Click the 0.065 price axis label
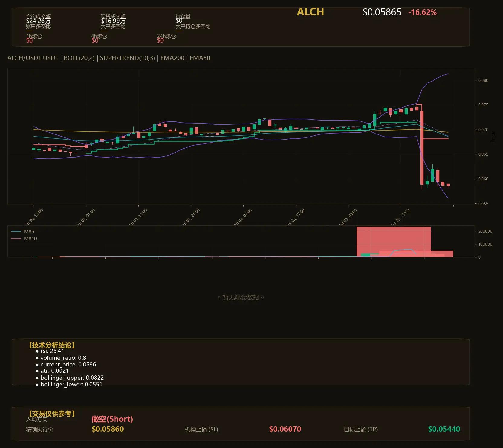 [483, 154]
